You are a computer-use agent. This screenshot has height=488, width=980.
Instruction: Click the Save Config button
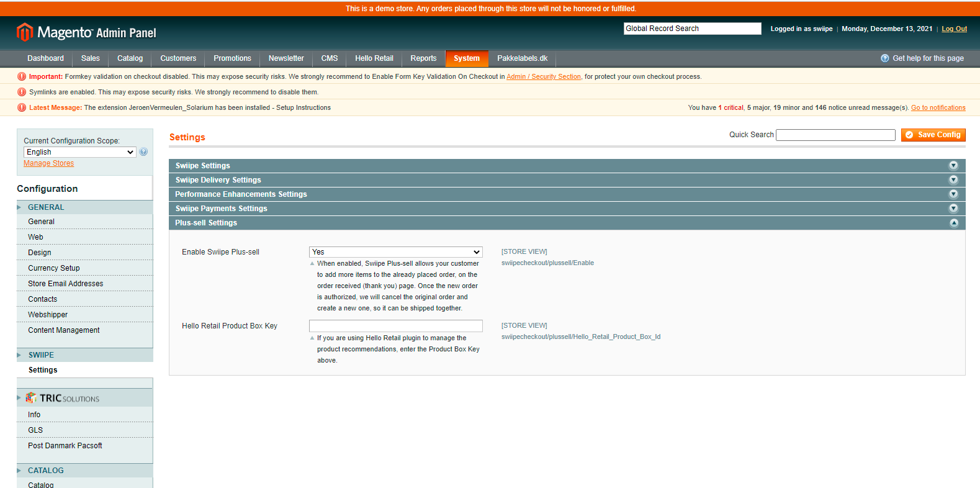(933, 135)
